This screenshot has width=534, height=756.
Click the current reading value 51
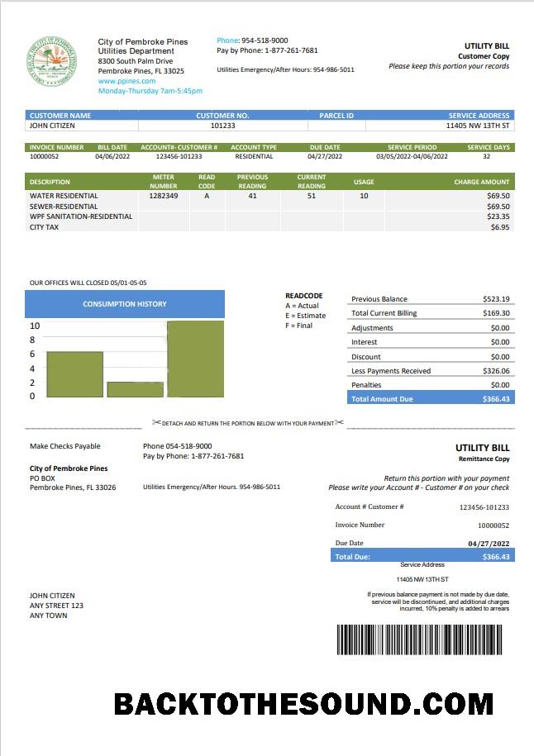(x=312, y=196)
